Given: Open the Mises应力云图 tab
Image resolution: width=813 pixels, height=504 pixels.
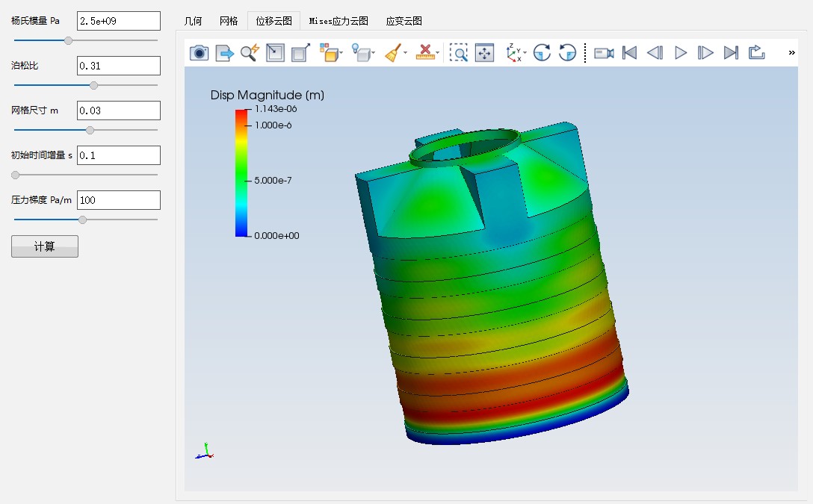Looking at the screenshot, I should [339, 21].
